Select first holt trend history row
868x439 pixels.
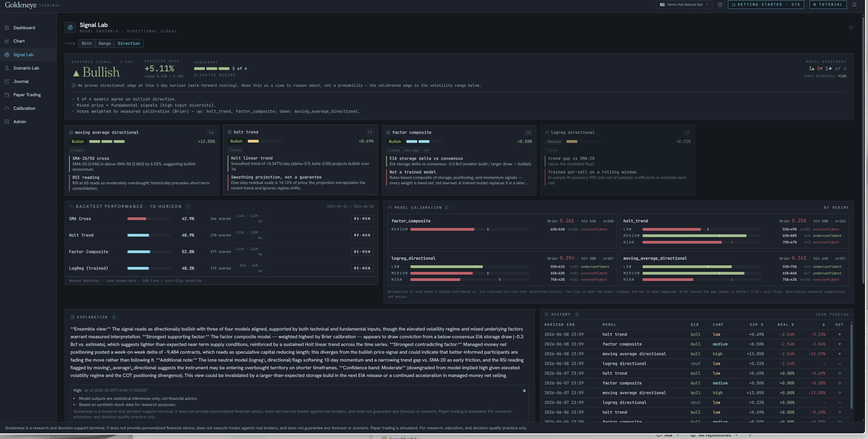pos(695,334)
